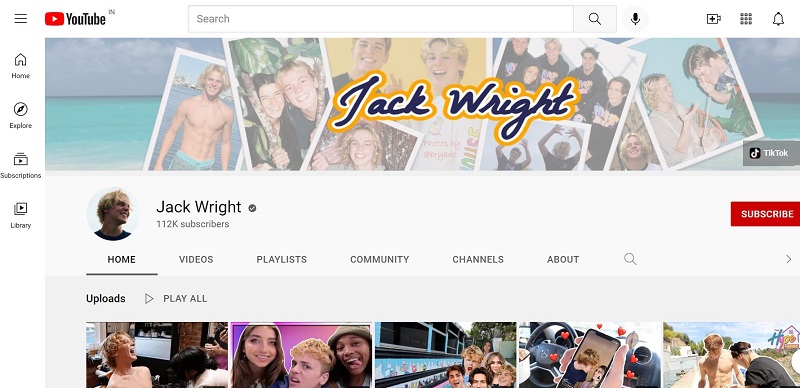Open Explore in sidebar
This screenshot has width=800, height=388.
tap(20, 115)
